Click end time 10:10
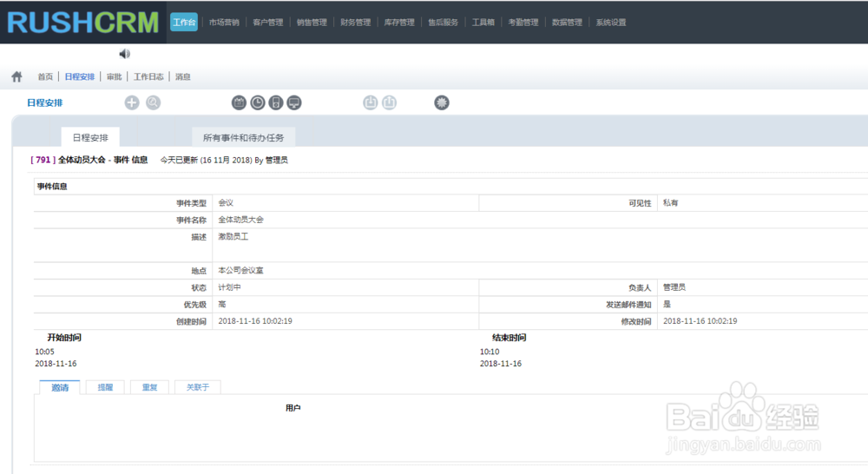The image size is (868, 474). coord(490,352)
